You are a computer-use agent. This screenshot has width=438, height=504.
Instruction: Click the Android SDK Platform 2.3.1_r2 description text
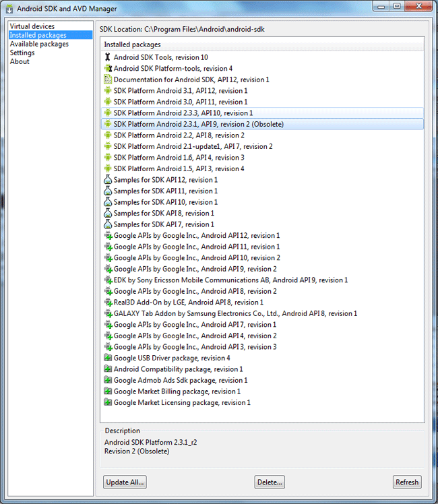point(150,442)
